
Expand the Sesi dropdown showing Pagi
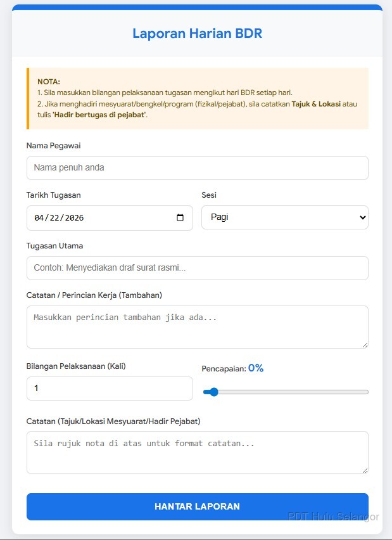click(284, 217)
